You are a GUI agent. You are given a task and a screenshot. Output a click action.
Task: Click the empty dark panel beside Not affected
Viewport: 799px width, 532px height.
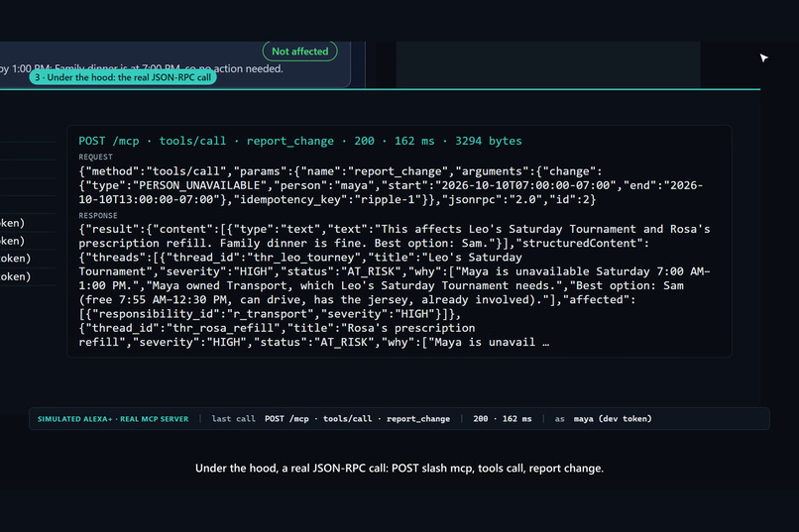pyautogui.click(x=548, y=64)
